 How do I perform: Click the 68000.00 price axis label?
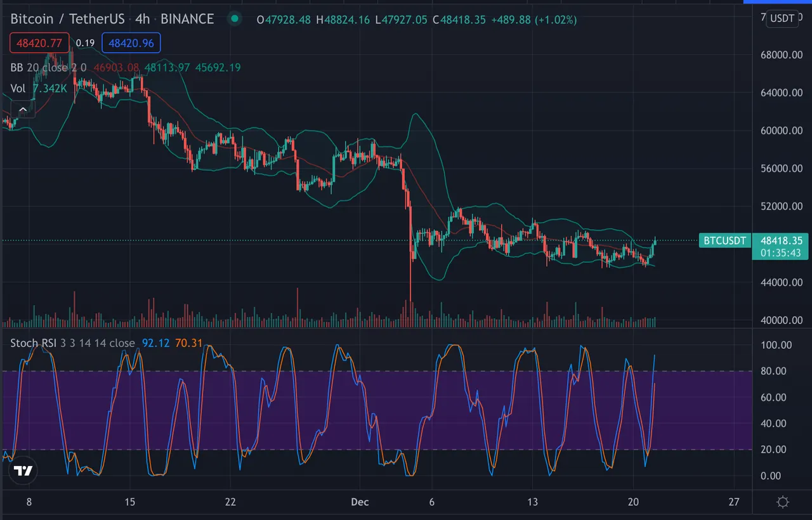781,55
